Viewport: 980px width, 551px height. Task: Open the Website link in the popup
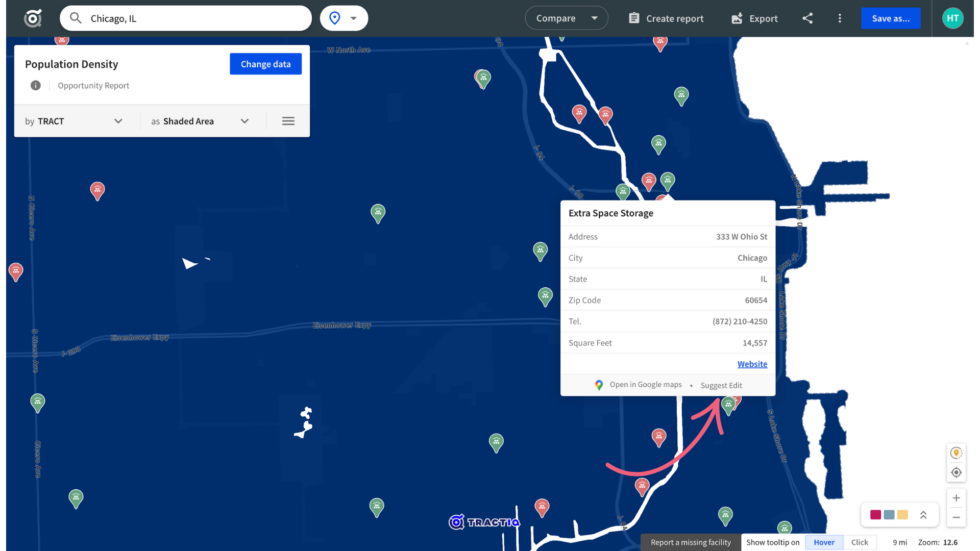tap(752, 364)
